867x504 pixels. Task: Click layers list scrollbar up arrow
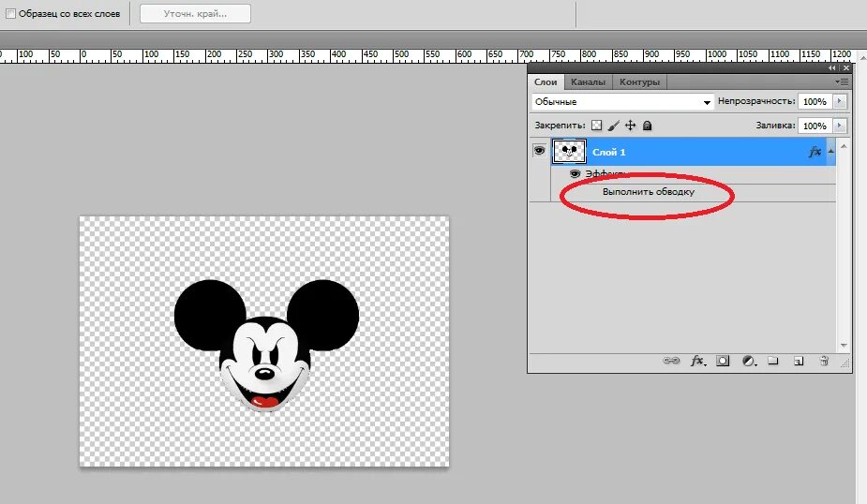(844, 146)
